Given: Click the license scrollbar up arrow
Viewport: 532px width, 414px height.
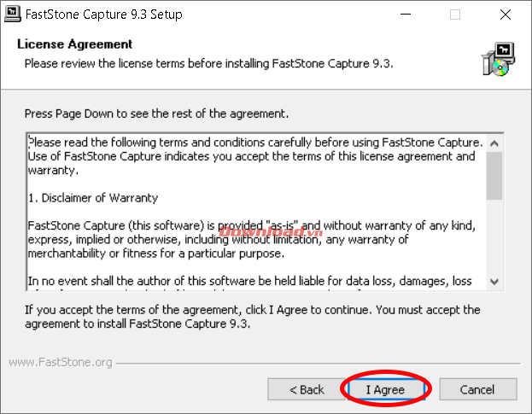Looking at the screenshot, I should (494, 141).
